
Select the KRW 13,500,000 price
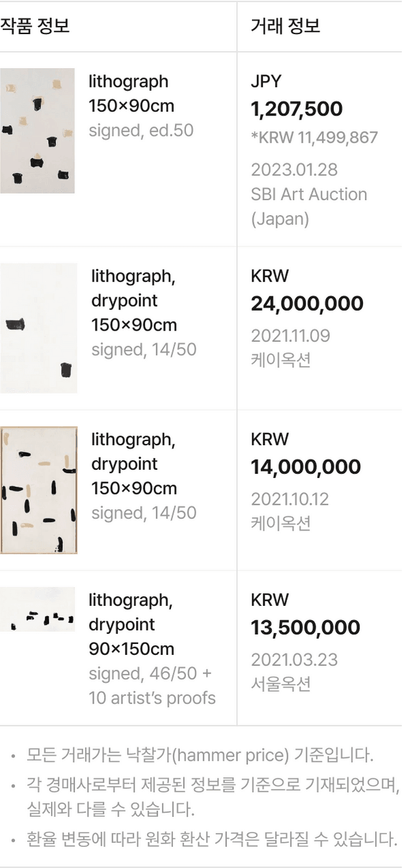305,628
